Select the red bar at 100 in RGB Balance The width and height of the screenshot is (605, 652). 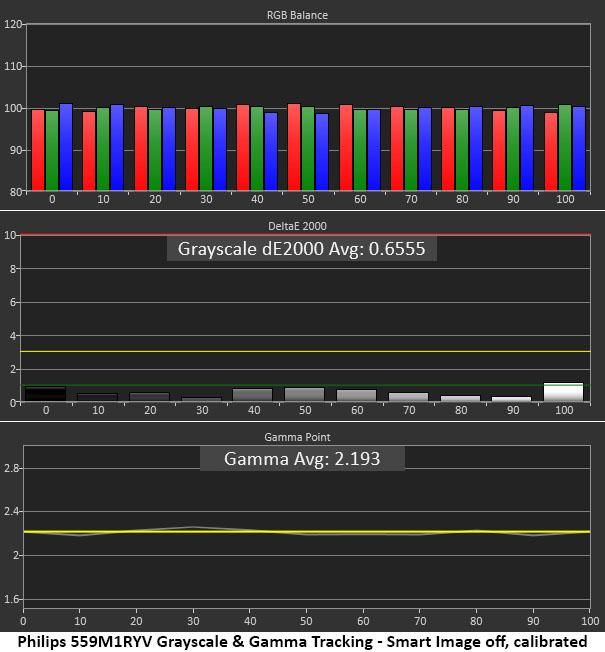tap(551, 152)
